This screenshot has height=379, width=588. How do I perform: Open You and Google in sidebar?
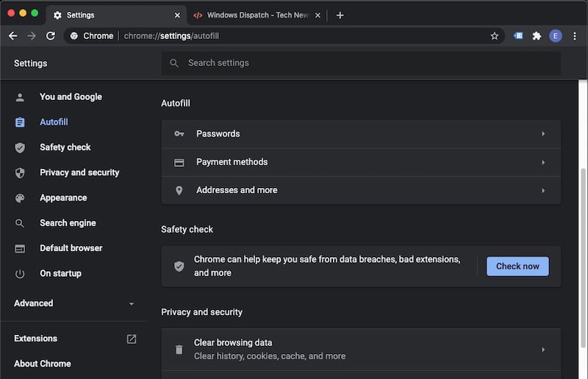(71, 97)
